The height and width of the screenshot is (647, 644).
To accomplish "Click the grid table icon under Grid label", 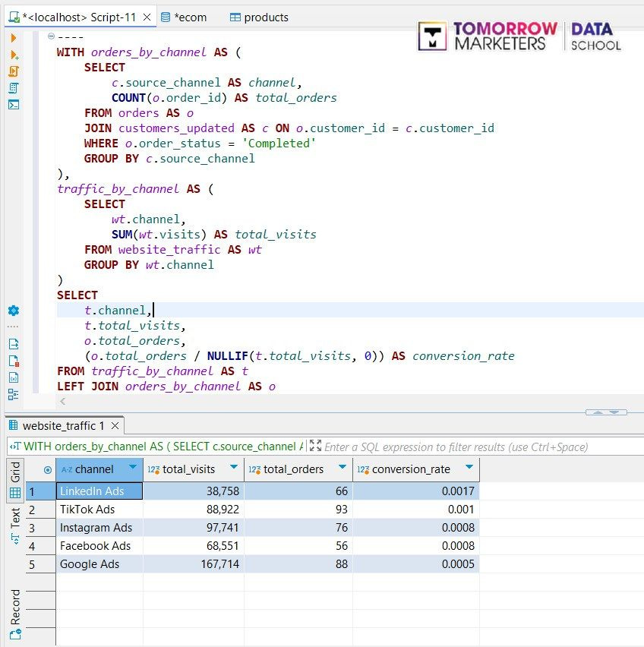I will (15, 493).
